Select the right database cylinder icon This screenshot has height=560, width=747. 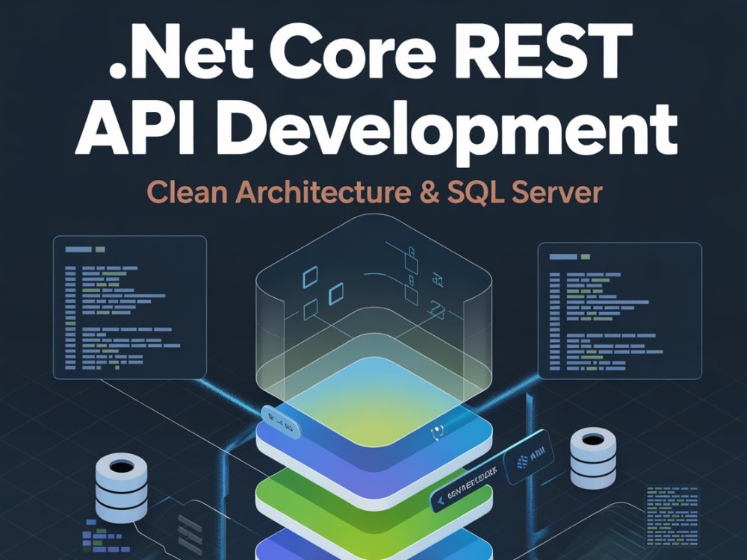[592, 458]
